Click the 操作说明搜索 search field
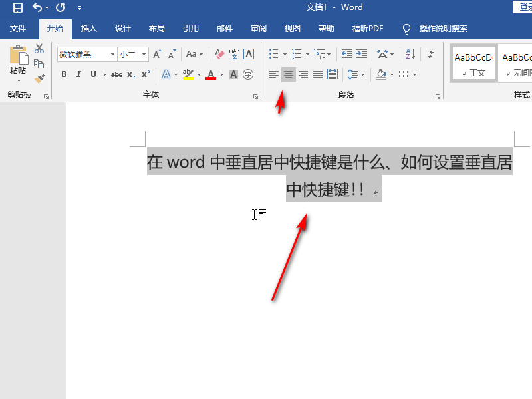The image size is (532, 399). [x=443, y=29]
